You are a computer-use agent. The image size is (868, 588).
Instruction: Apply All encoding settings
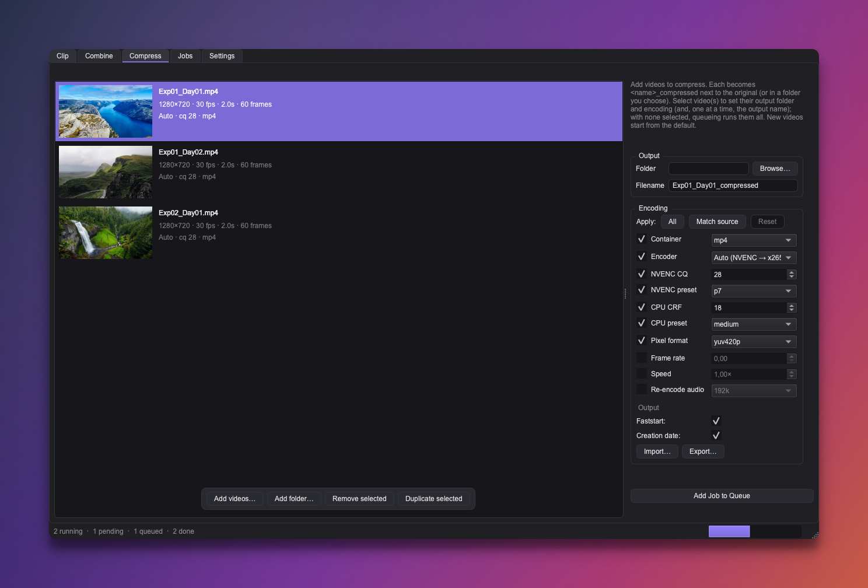pyautogui.click(x=672, y=222)
